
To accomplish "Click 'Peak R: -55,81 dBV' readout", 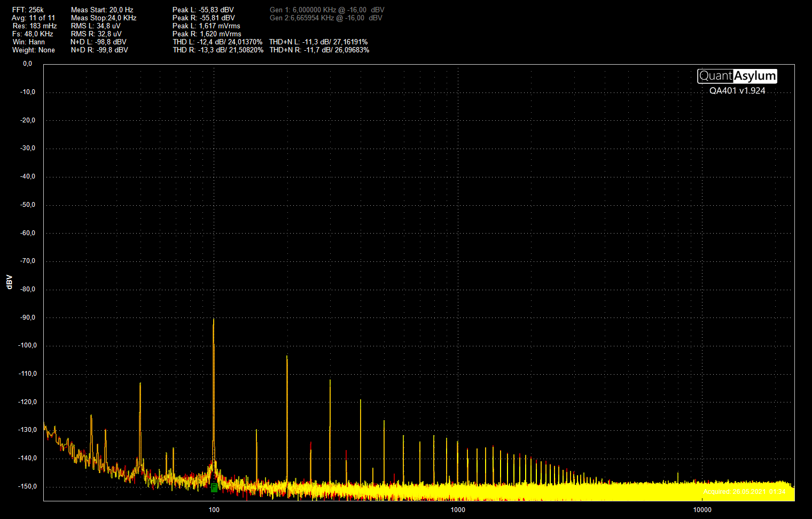I will tap(204, 18).
